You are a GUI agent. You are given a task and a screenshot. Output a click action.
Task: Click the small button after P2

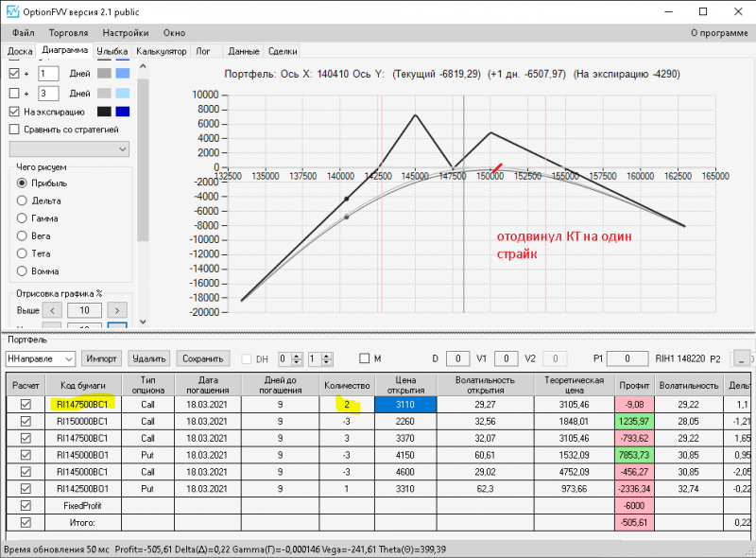point(742,358)
